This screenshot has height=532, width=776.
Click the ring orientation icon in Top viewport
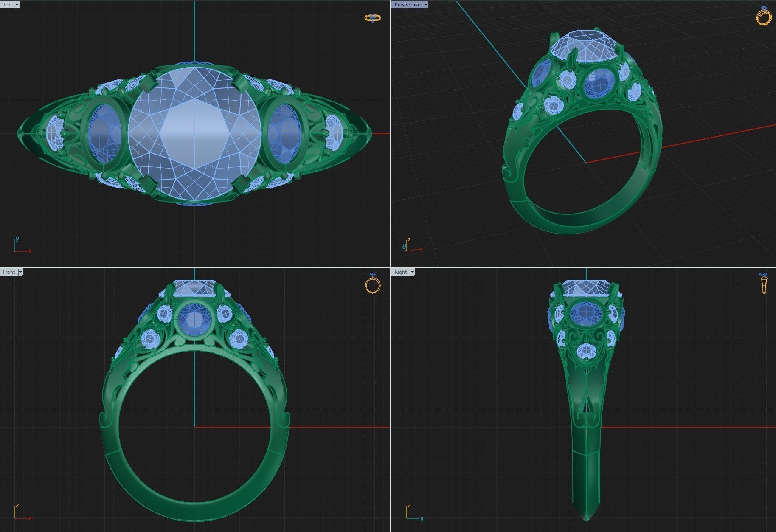pyautogui.click(x=373, y=18)
